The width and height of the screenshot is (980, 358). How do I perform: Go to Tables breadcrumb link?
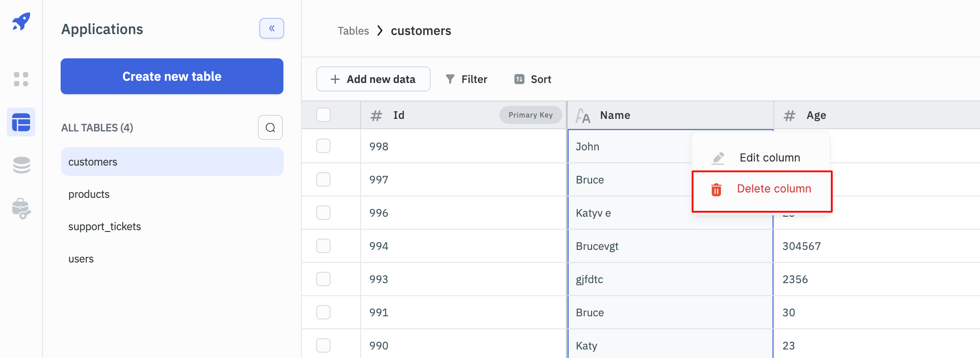pyautogui.click(x=353, y=31)
